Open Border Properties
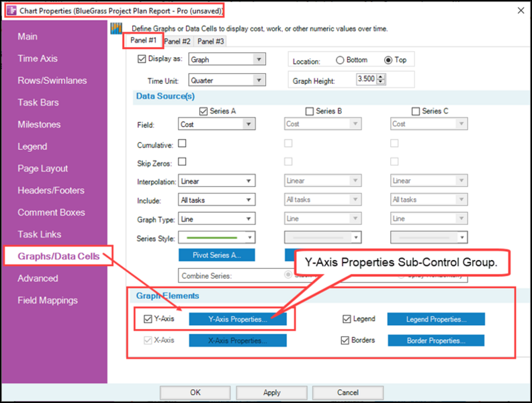The image size is (532, 403). [x=437, y=341]
